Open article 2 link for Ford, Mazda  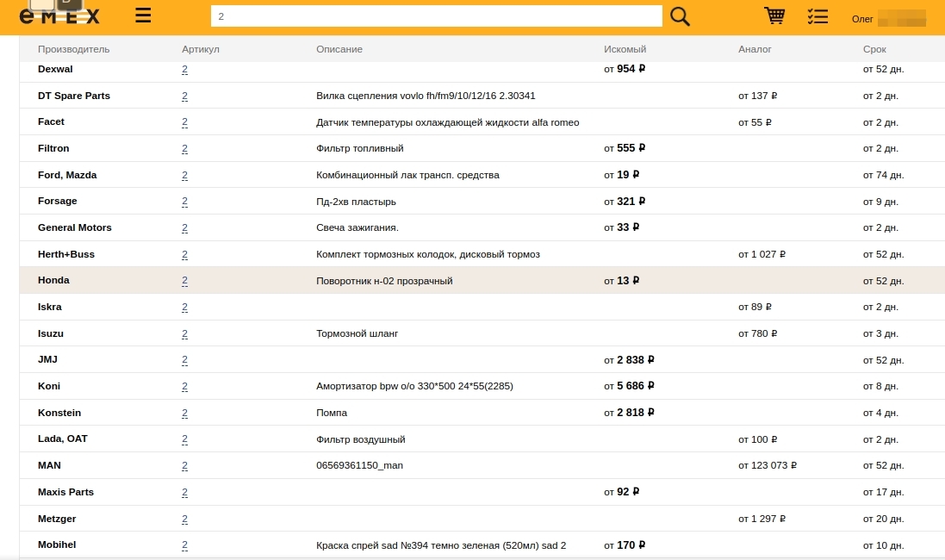coord(184,176)
